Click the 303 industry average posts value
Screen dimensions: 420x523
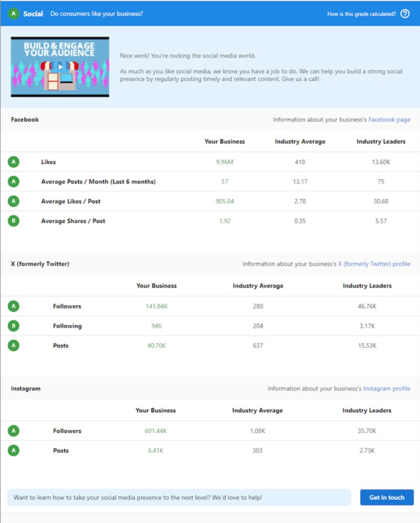(x=257, y=451)
